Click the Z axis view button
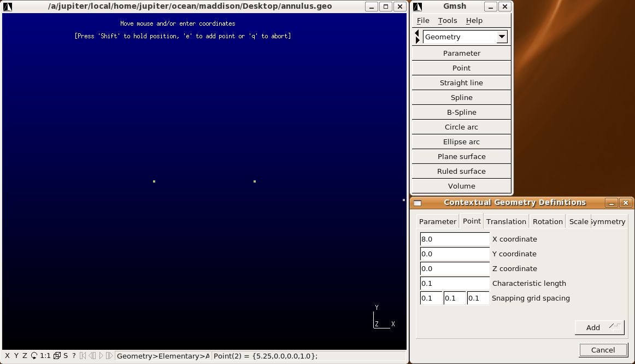The width and height of the screenshot is (635, 364). (x=25, y=356)
